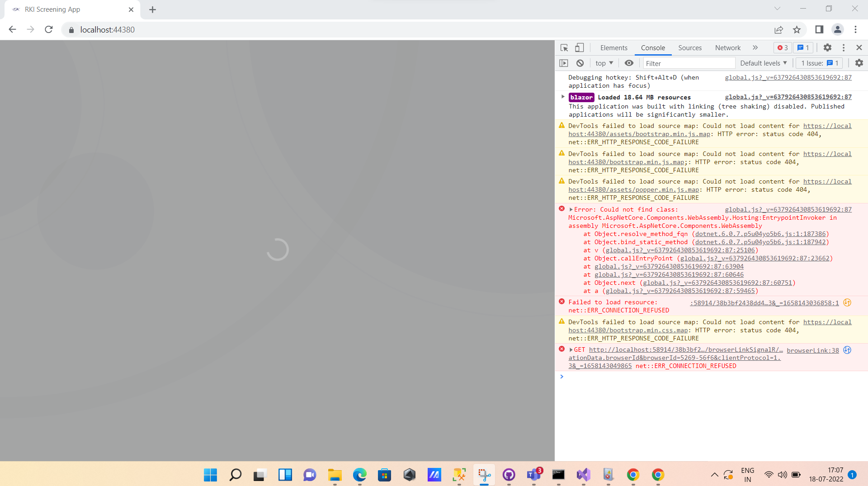Open DevTools three-dot customize menu

coord(844,47)
